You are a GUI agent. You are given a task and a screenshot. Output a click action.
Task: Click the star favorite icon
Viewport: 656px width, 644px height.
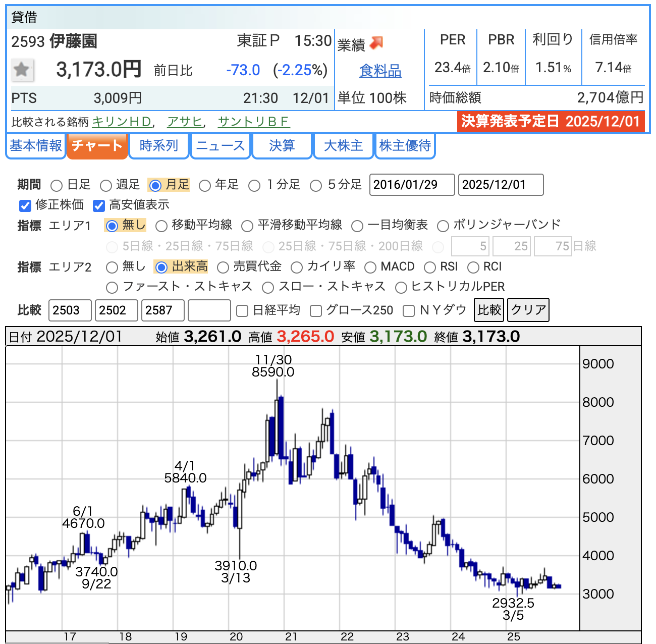point(22,70)
